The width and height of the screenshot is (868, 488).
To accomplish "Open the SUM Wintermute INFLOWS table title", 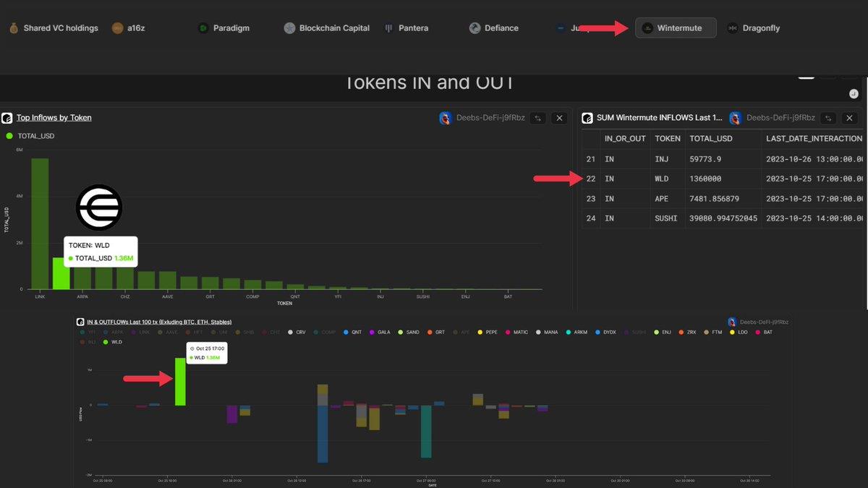I will (660, 118).
